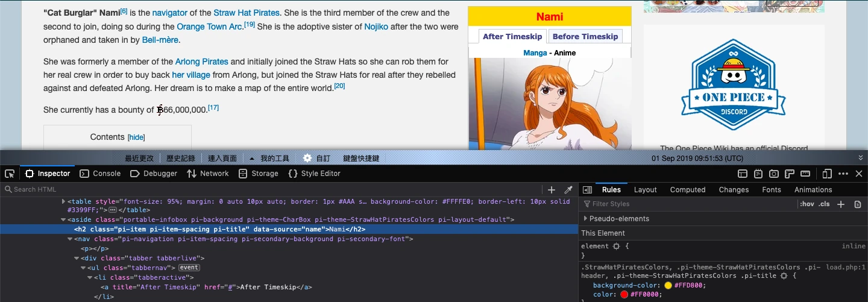Collapse the aside portable-infobox node
The image size is (868, 302).
coord(64,219)
